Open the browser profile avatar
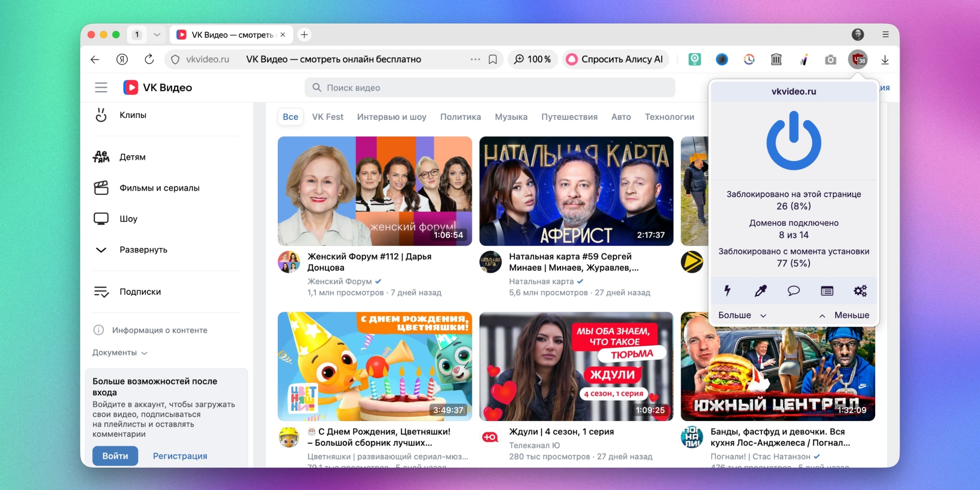Screen dimensions: 980x490 pyautogui.click(x=858, y=34)
